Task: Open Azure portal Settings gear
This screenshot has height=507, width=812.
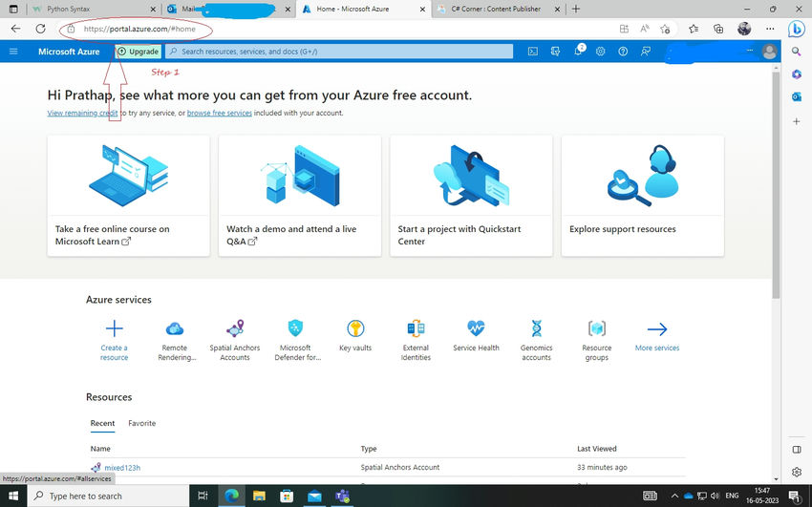Action: 600,52
